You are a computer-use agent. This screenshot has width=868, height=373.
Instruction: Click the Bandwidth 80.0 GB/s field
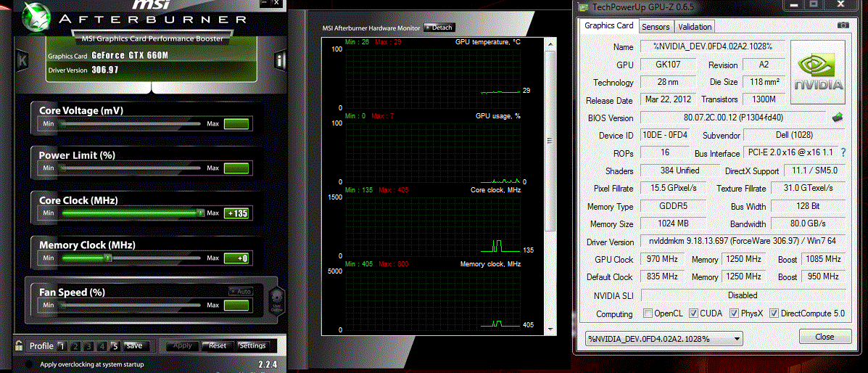809,224
